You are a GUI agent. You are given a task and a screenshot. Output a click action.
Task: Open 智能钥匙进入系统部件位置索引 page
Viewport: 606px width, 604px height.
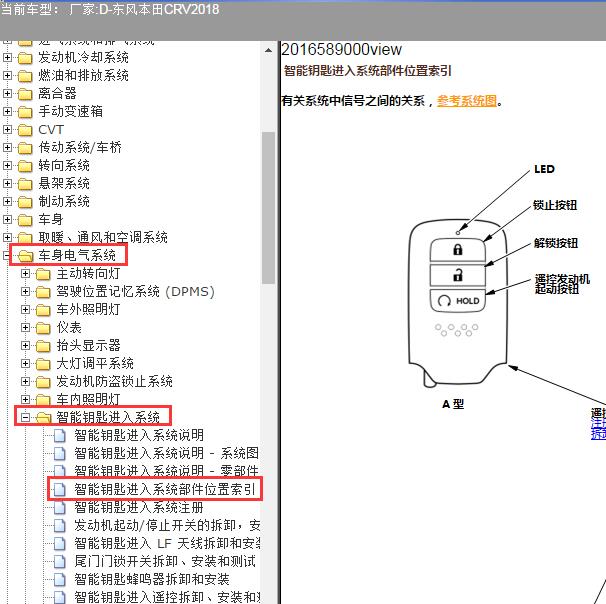pyautogui.click(x=165, y=490)
